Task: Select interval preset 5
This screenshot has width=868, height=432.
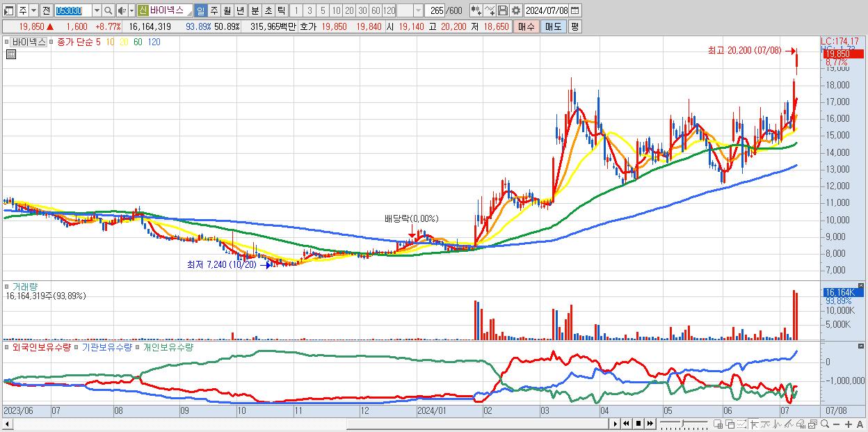Action: pos(323,10)
